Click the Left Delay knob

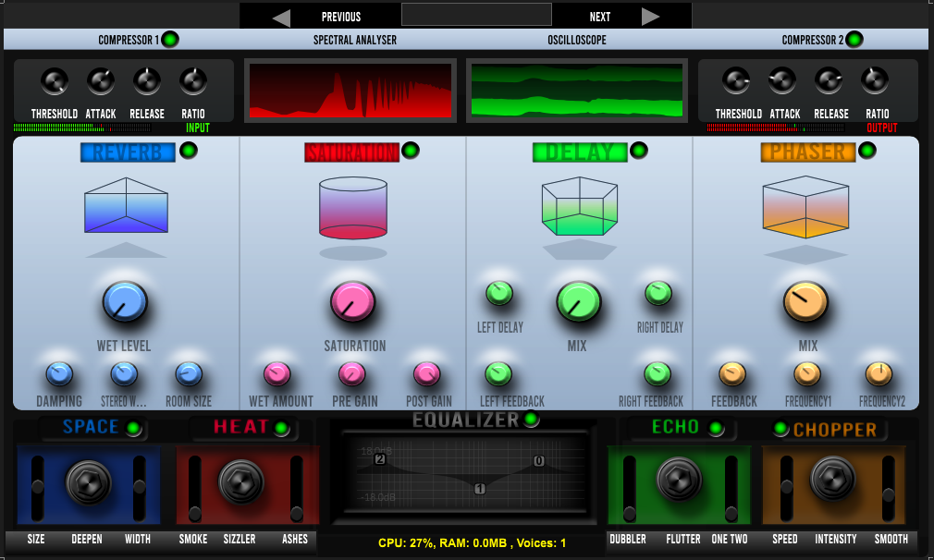point(499,293)
